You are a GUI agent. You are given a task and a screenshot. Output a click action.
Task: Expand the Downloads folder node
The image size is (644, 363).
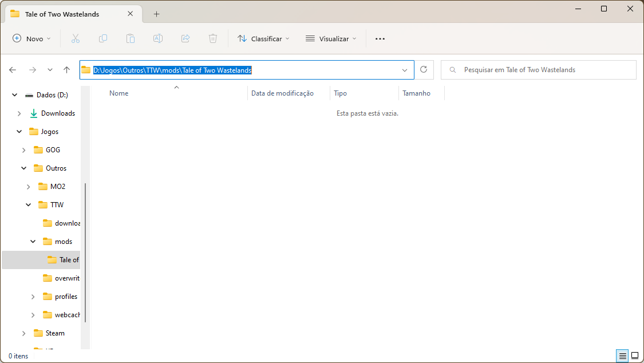(19, 113)
